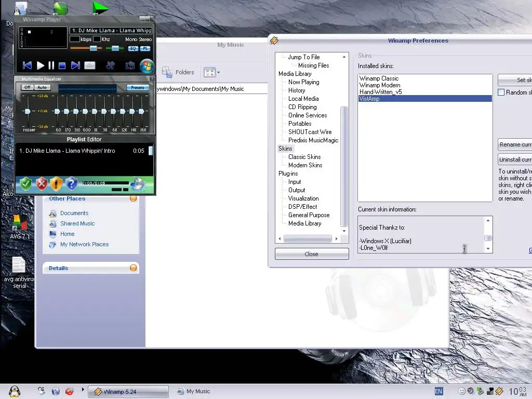This screenshot has width=532, height=399.
Task: Stop playback with the square stop button
Action: tap(62, 65)
